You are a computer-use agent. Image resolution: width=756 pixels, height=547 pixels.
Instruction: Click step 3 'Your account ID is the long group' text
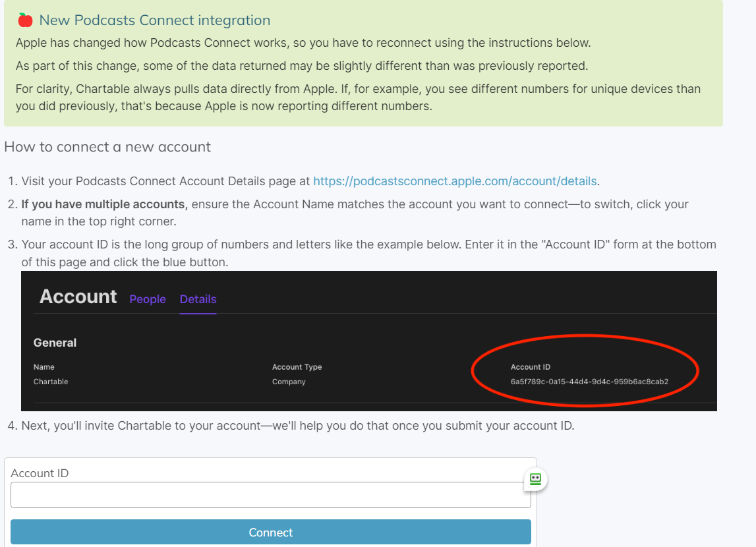tap(369, 253)
